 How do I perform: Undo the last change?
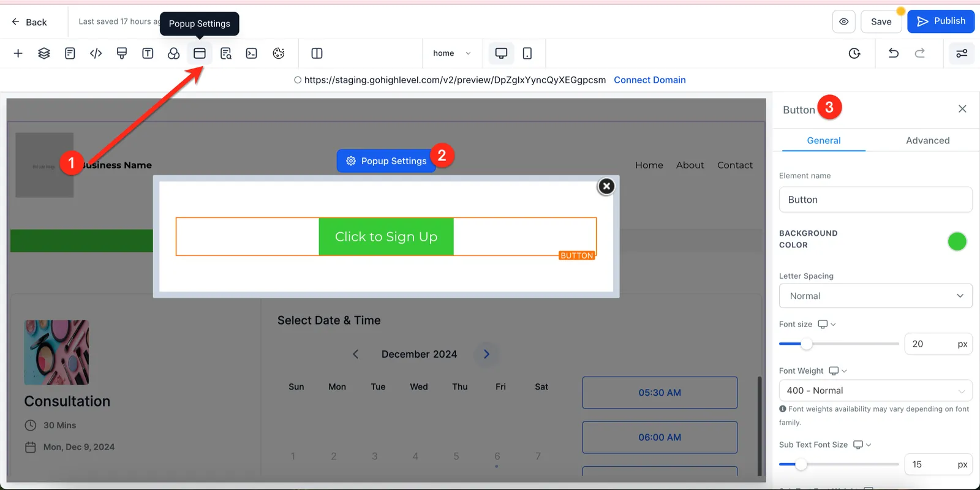pyautogui.click(x=894, y=53)
